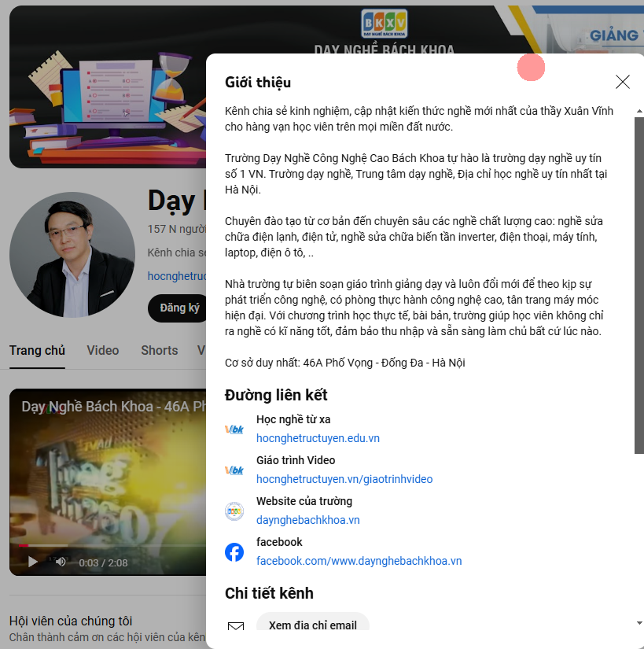Click the video progress bar

click(x=110, y=545)
